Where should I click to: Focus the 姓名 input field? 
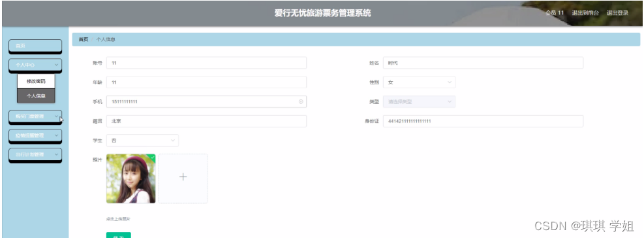[x=483, y=63]
